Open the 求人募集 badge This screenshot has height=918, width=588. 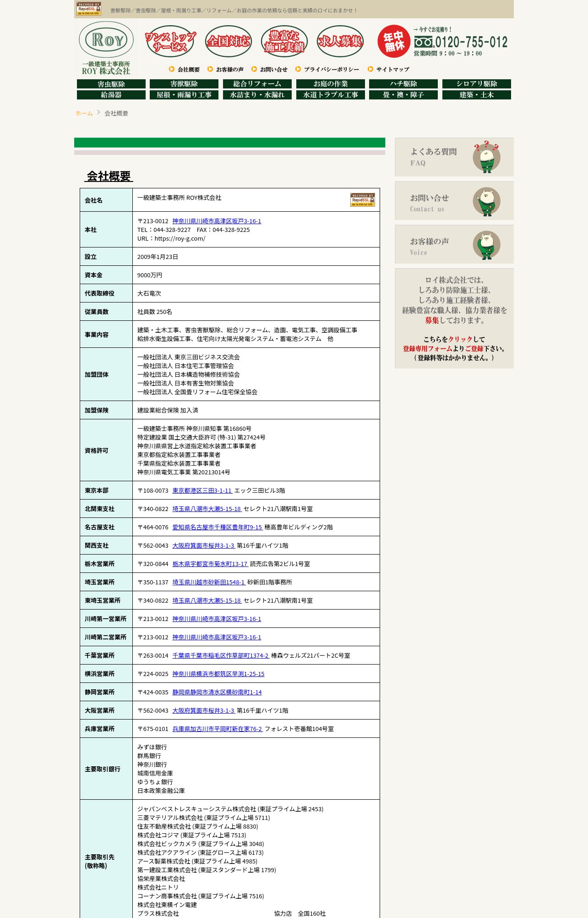(x=340, y=41)
